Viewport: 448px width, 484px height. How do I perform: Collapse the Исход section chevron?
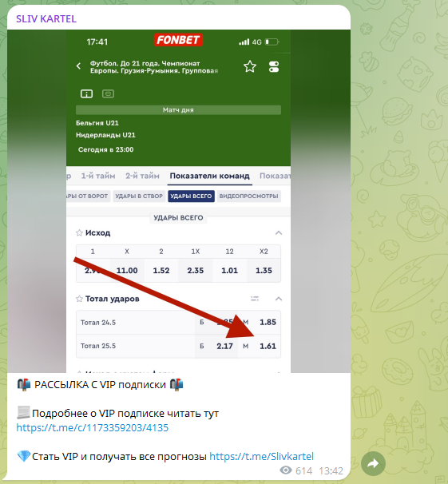coord(279,232)
